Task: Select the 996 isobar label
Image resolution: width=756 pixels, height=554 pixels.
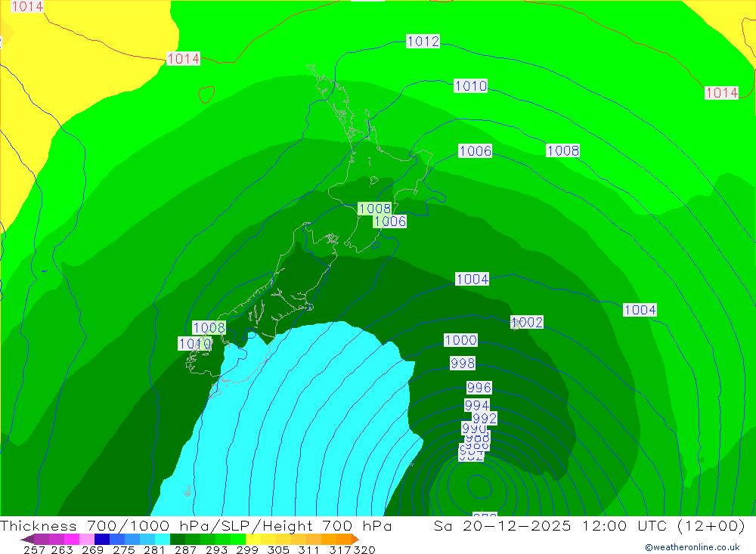Action: [479, 388]
